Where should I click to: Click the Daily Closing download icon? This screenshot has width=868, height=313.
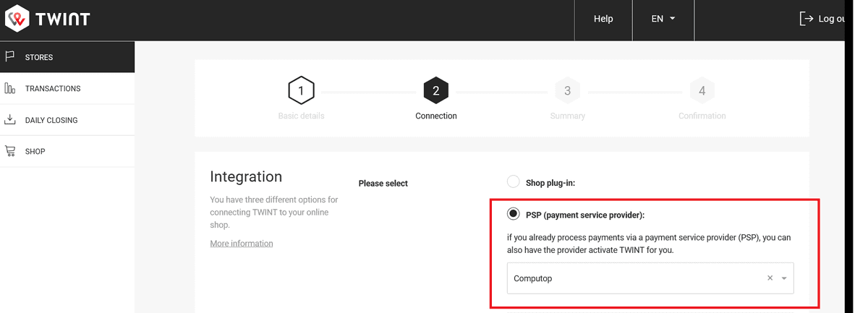click(10, 120)
